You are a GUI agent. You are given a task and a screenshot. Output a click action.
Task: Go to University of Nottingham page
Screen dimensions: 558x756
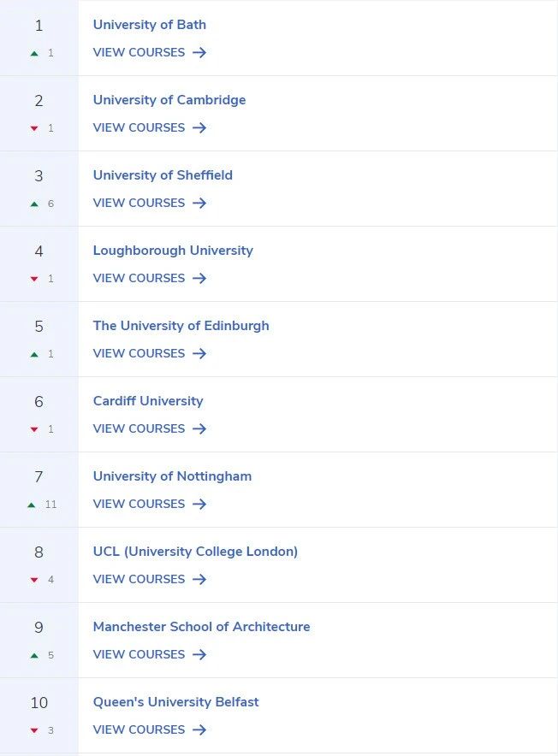click(x=172, y=476)
